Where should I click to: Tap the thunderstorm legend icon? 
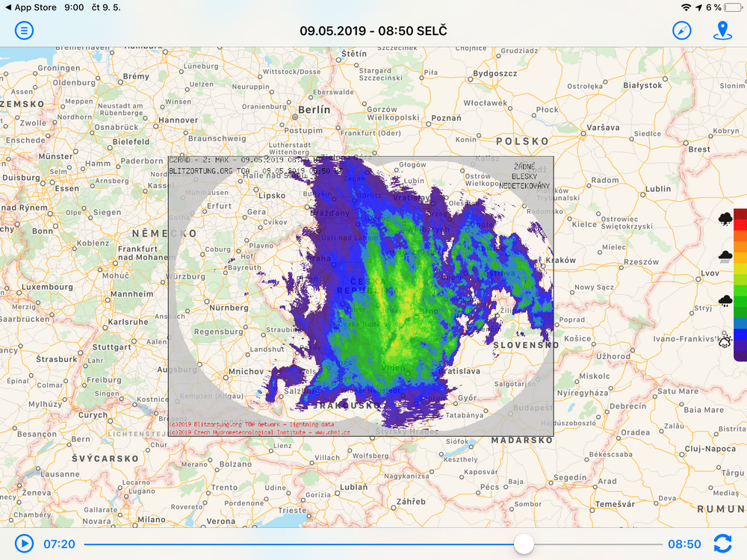725,219
